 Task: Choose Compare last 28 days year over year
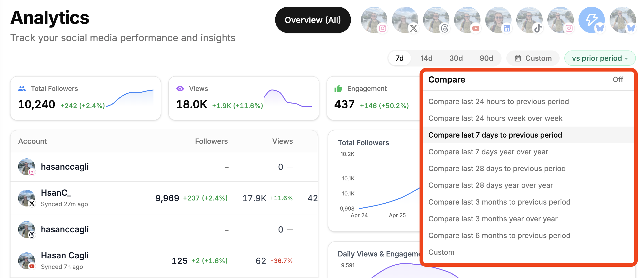529,185
